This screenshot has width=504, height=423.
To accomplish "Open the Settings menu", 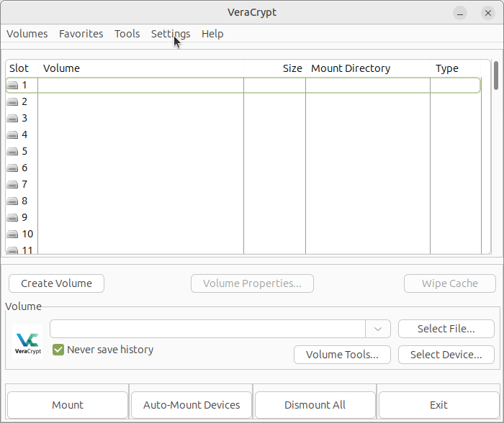I will [171, 34].
